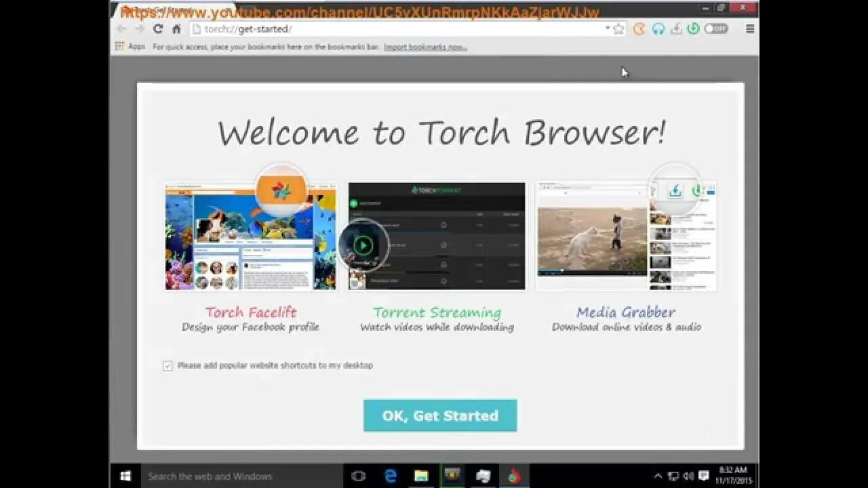Open the network icon in system tray
The image size is (868, 488).
click(x=673, y=476)
